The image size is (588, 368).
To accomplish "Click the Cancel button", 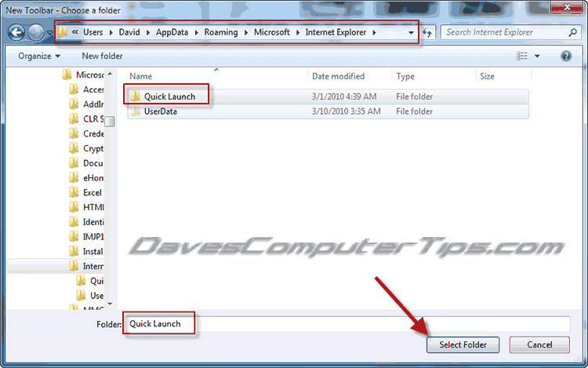I will coord(539,344).
